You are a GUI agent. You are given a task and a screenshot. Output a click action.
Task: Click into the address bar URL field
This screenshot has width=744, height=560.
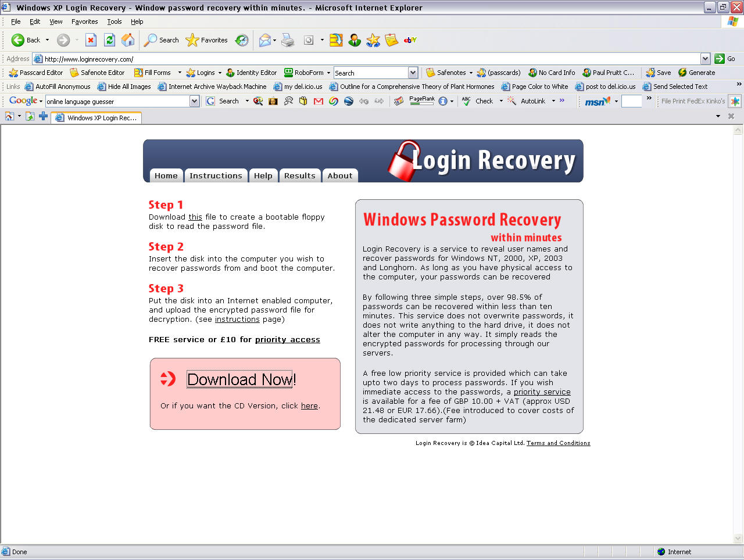click(371, 59)
